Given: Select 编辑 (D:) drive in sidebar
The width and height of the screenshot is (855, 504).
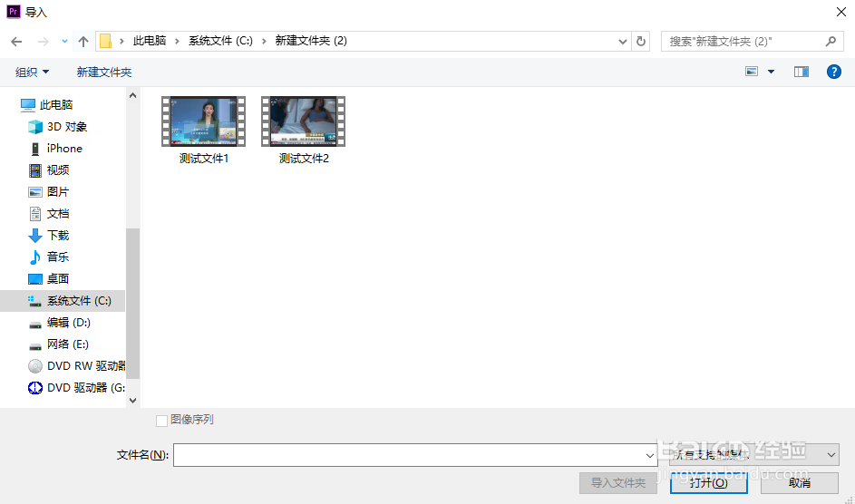Looking at the screenshot, I should [60, 323].
